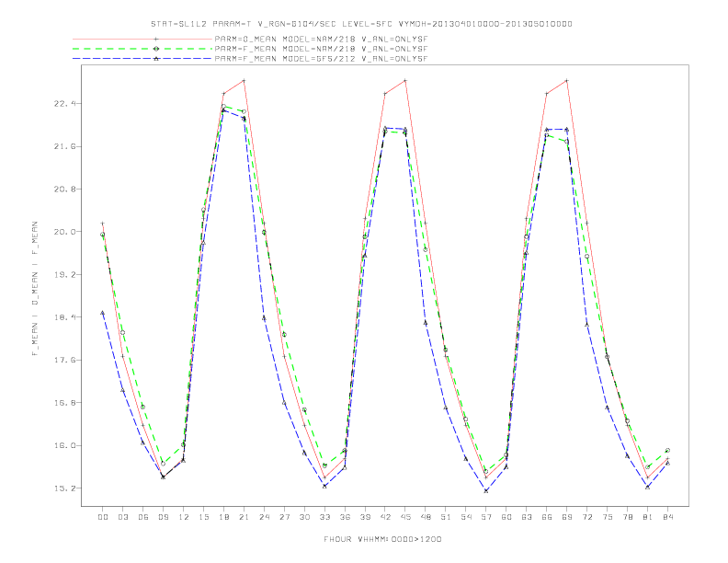Click y-axis tick value 21.6
Image resolution: width=728 pixels, height=563 pixels.
pos(64,146)
